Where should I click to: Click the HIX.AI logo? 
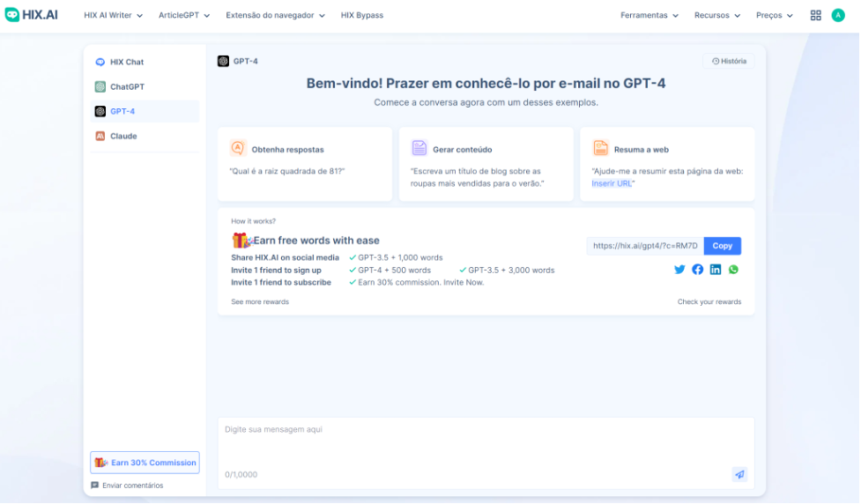32,15
